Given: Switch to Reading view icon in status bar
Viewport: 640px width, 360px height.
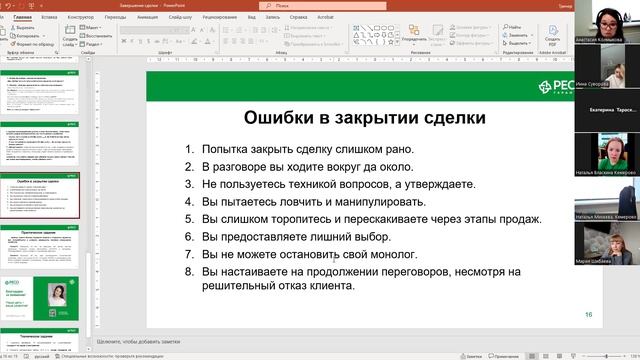Looking at the screenshot, I should [x=560, y=356].
